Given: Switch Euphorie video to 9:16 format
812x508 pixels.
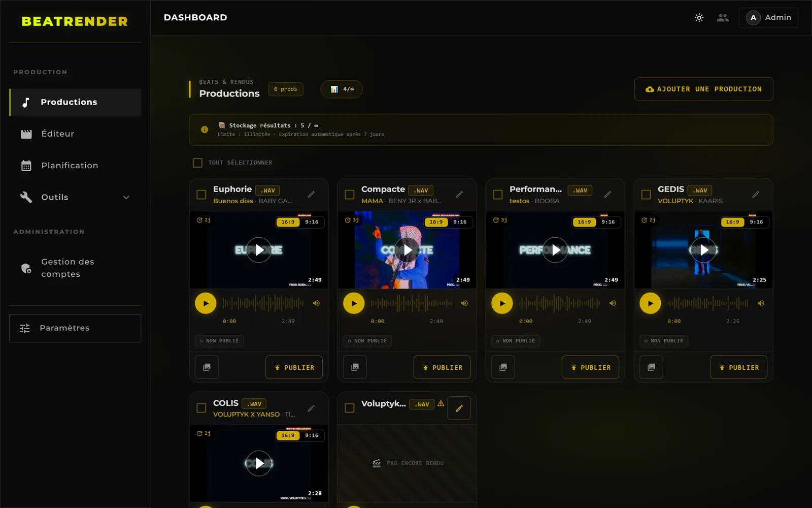Looking at the screenshot, I should click(x=312, y=222).
